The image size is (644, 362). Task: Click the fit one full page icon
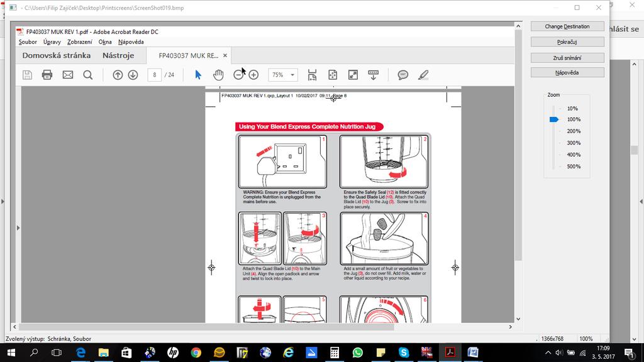point(333,75)
